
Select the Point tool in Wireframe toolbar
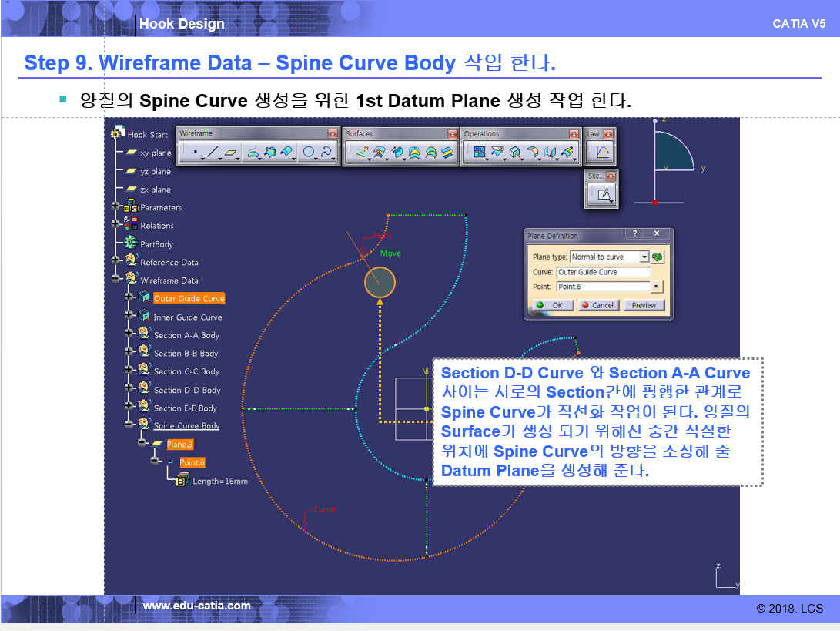click(196, 153)
